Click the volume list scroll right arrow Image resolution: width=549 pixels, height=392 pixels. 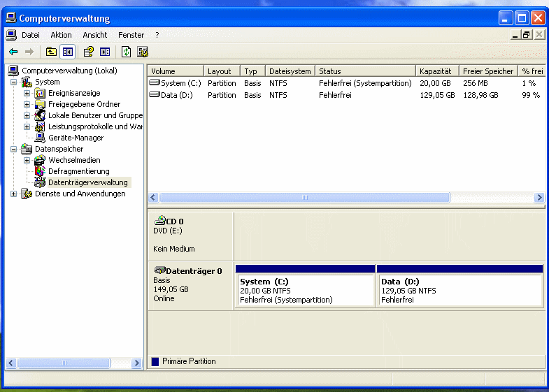pyautogui.click(x=539, y=198)
